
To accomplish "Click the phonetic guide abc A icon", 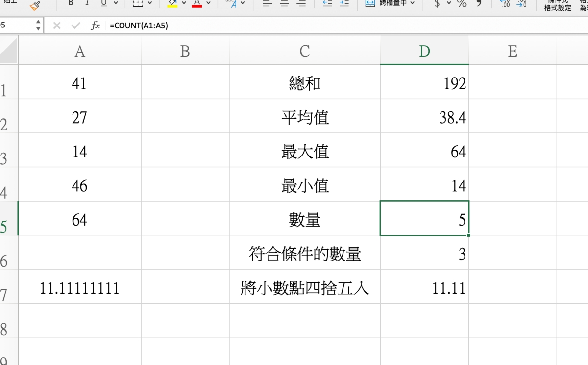I will pyautogui.click(x=231, y=4).
